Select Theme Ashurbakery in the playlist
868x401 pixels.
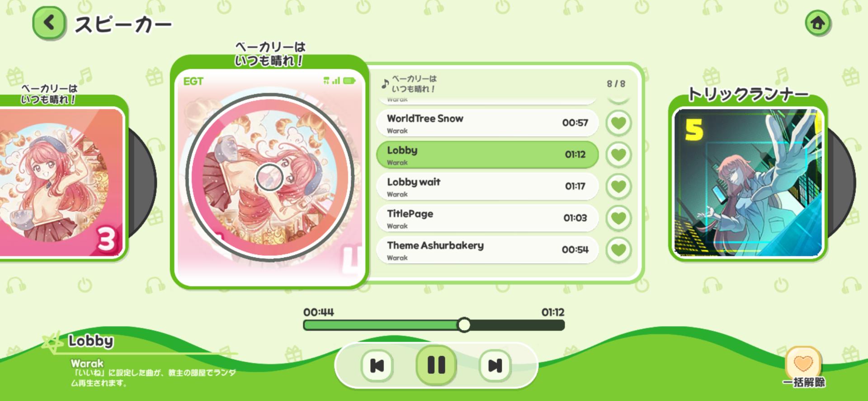coord(487,250)
